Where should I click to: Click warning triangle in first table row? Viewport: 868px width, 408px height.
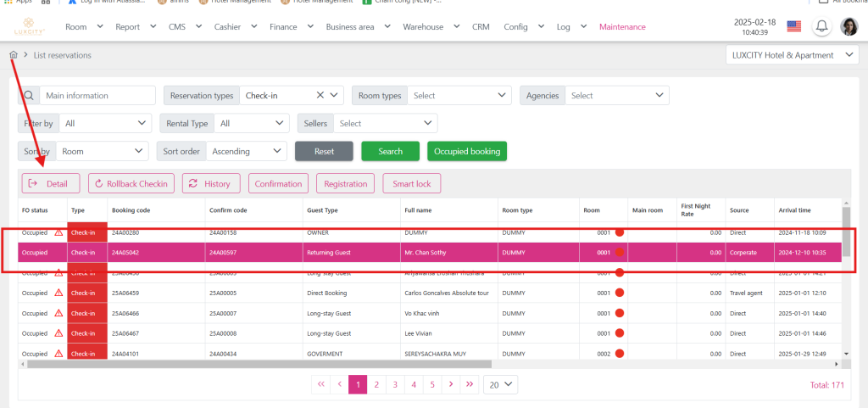click(x=58, y=231)
